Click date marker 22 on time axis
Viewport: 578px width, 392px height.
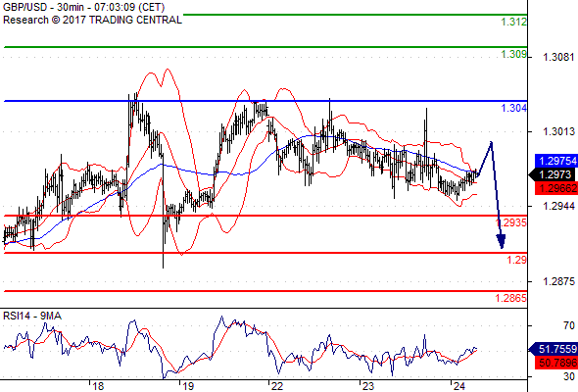(277, 386)
